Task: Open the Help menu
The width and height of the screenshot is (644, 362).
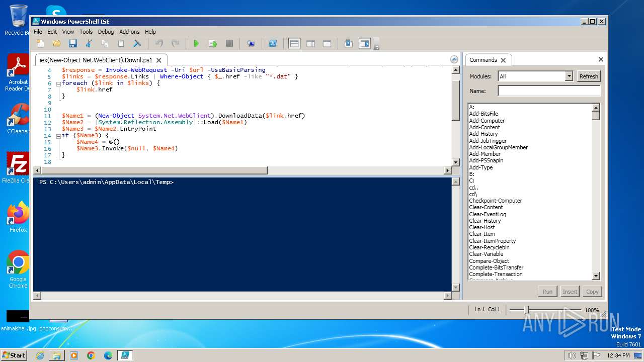Action: click(150, 32)
